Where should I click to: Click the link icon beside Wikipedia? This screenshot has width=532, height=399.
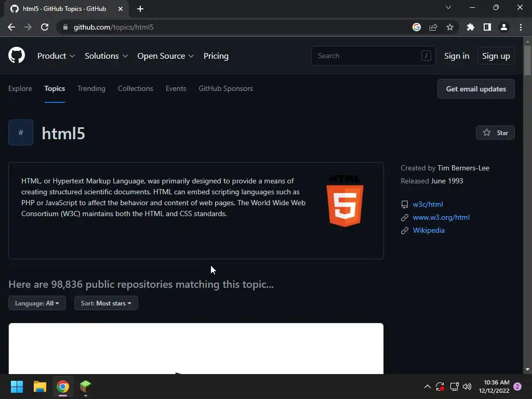(x=404, y=230)
